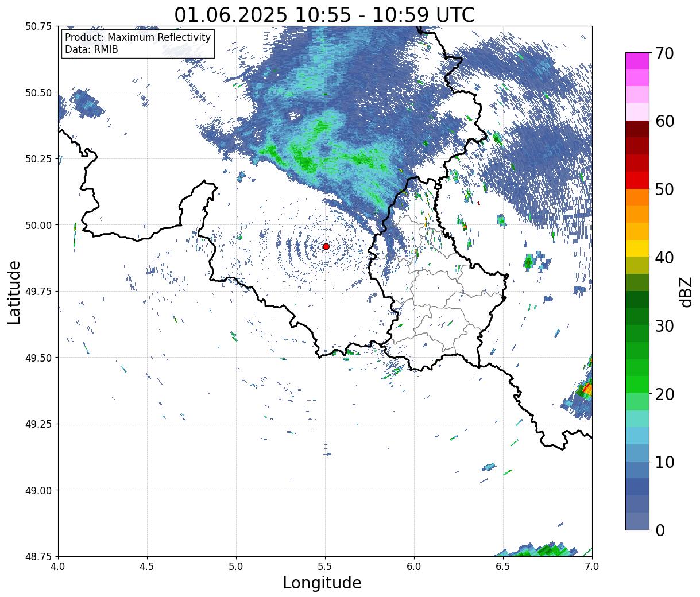
Task: Click the red radar location marker
Action: pyautogui.click(x=326, y=246)
